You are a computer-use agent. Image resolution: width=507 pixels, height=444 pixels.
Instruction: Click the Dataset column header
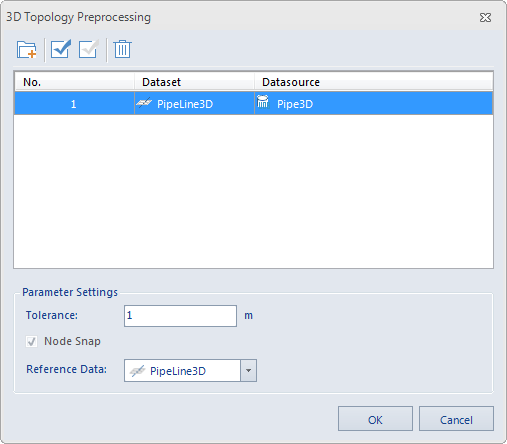(194, 82)
